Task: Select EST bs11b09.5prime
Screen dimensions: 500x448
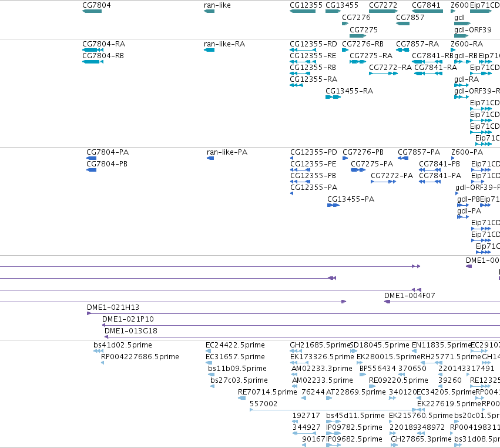Action: tap(237, 369)
